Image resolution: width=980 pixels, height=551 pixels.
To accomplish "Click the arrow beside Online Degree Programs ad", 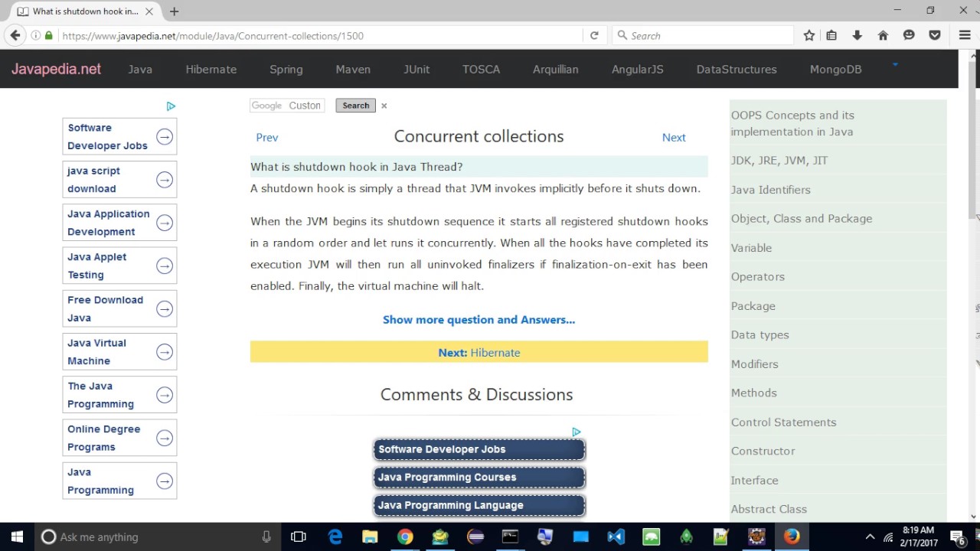I will [x=165, y=439].
